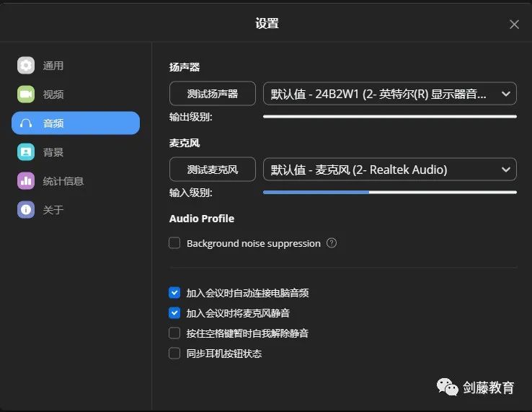Click the 麦克风 section heading

point(185,143)
